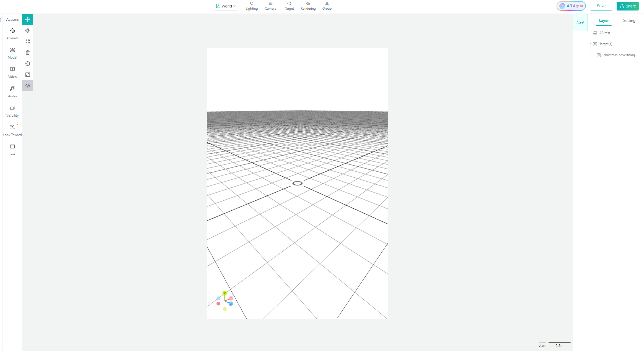Open the Look Toward action

(x=12, y=130)
